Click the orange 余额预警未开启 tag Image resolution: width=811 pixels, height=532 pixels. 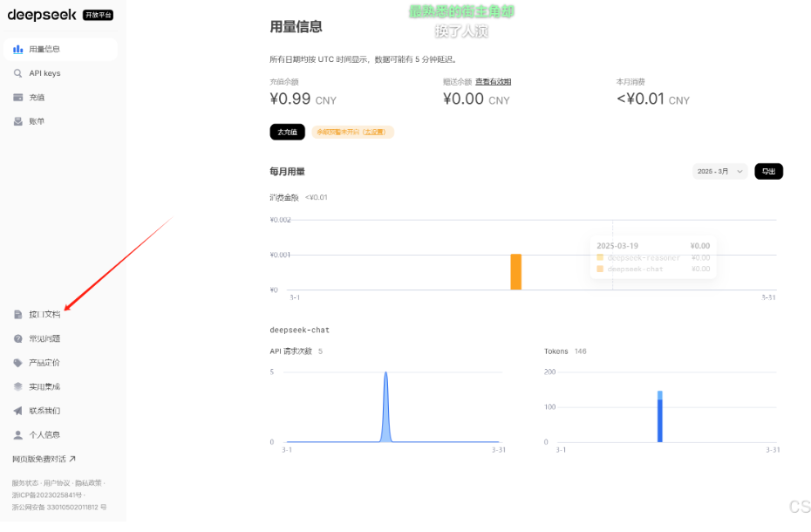(352, 132)
